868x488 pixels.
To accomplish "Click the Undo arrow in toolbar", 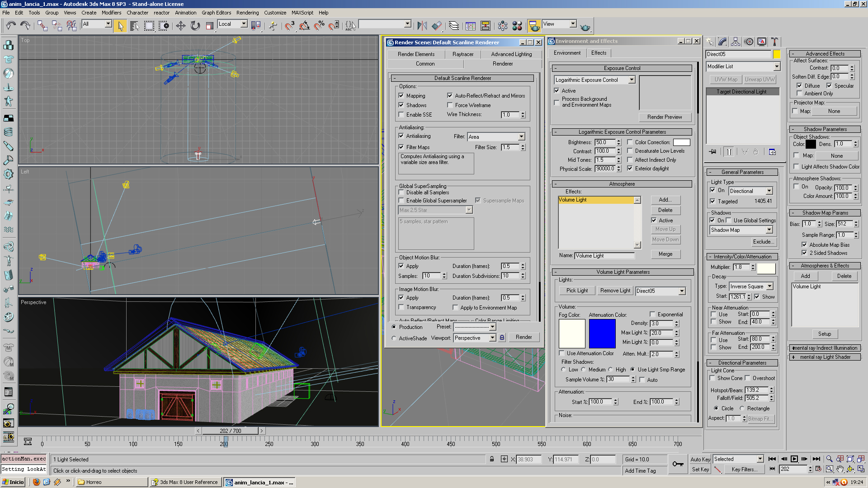I will click(11, 26).
